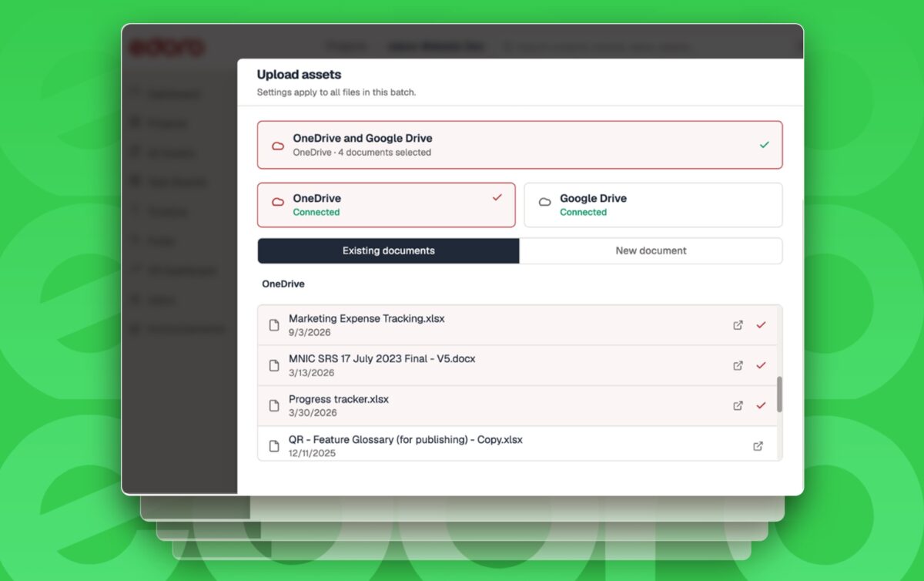Toggle checkmark on Progress tracker.xlsx row

761,405
